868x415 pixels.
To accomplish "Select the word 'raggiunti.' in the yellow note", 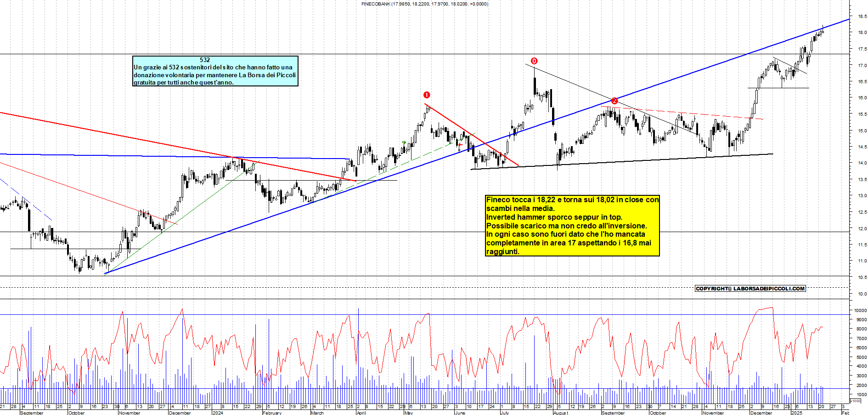I will (503, 252).
